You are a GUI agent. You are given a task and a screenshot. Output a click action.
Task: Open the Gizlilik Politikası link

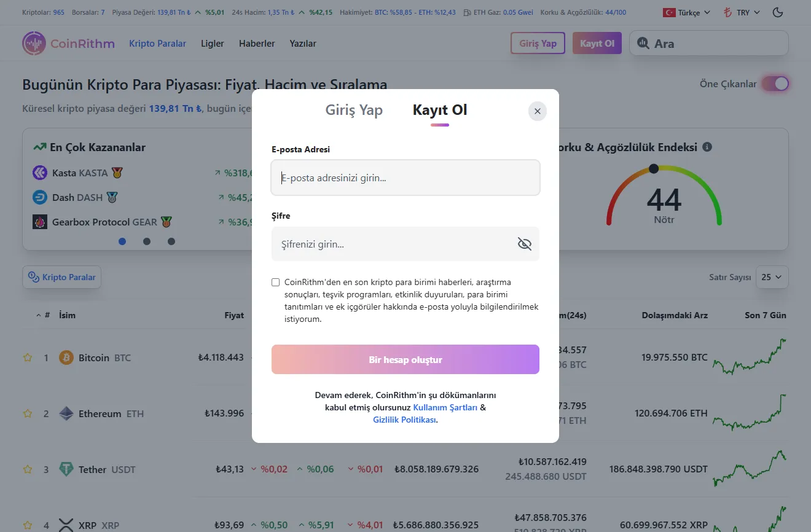point(404,420)
